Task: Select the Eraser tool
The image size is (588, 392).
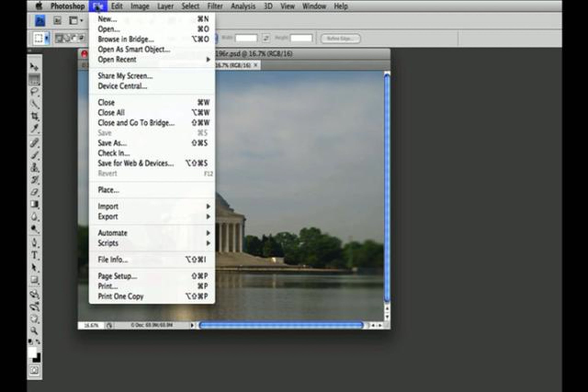Action: pyautogui.click(x=35, y=192)
